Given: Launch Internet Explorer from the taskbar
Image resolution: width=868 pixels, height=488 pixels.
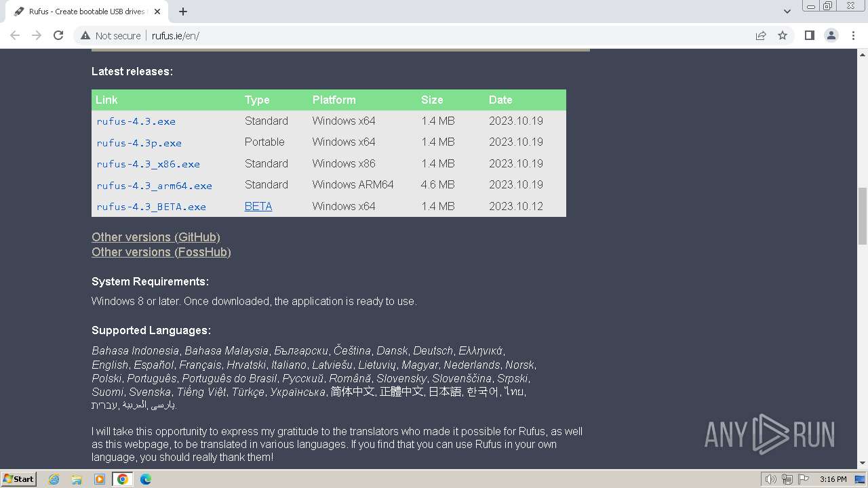Looking at the screenshot, I should point(54,479).
